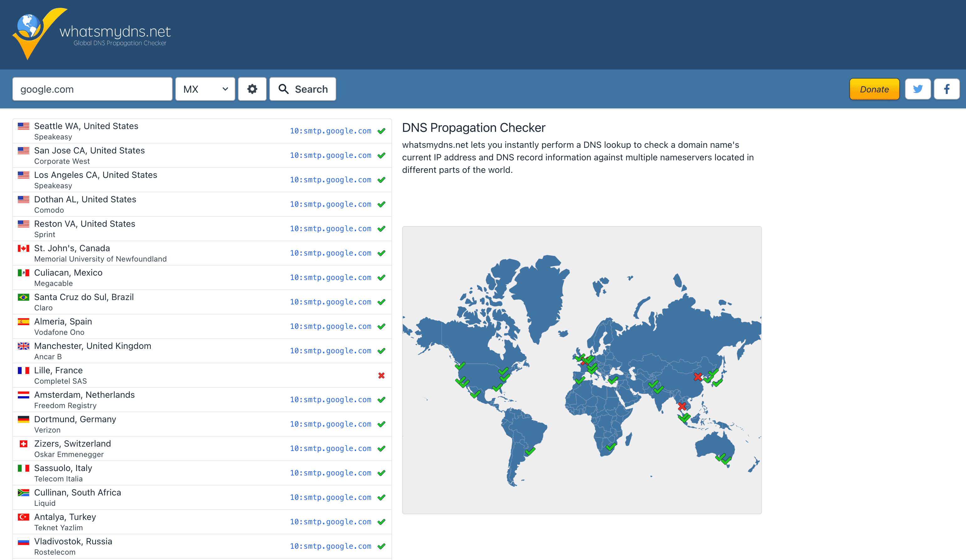Click the Brazil flag beside Santa Cruz do Sul
This screenshot has width=966, height=560.
click(x=24, y=297)
